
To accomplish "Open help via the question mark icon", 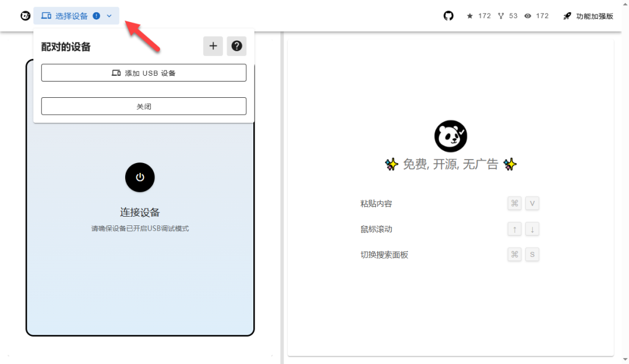I will click(236, 46).
